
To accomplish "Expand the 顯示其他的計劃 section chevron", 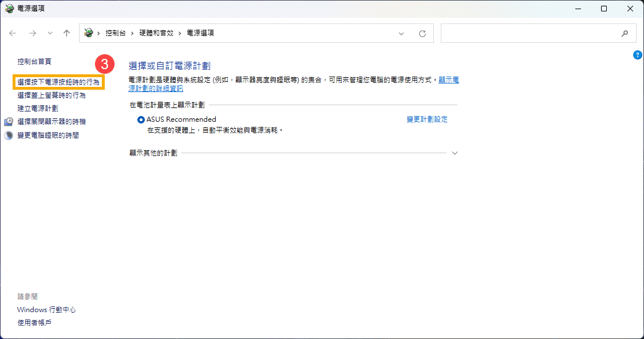I will [x=455, y=153].
